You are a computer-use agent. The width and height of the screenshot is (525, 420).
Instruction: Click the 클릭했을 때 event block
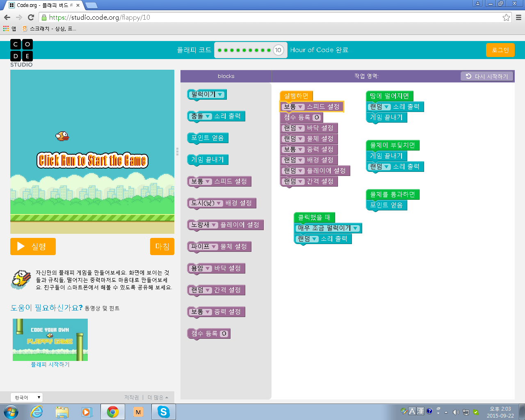(314, 217)
